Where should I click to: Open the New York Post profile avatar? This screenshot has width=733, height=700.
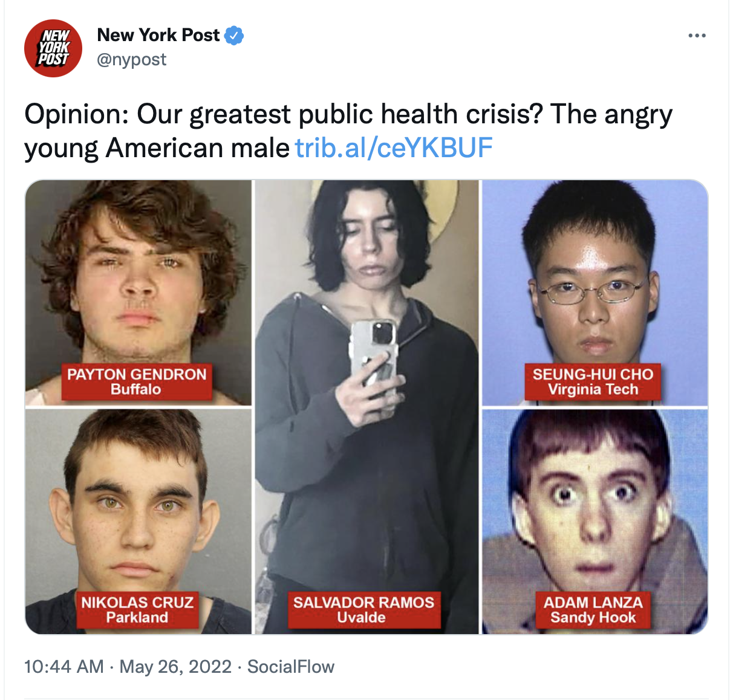[53, 48]
